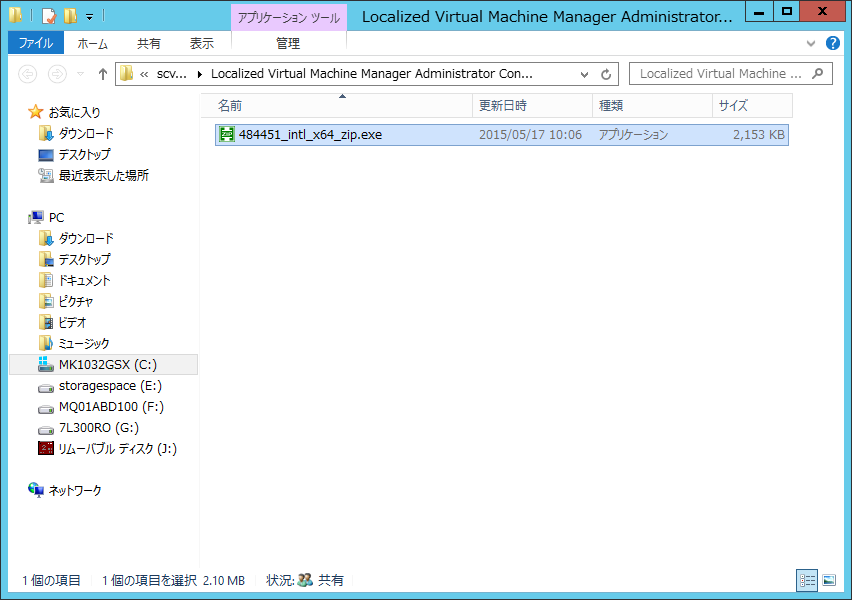Select PC in the navigation pane

click(57, 217)
